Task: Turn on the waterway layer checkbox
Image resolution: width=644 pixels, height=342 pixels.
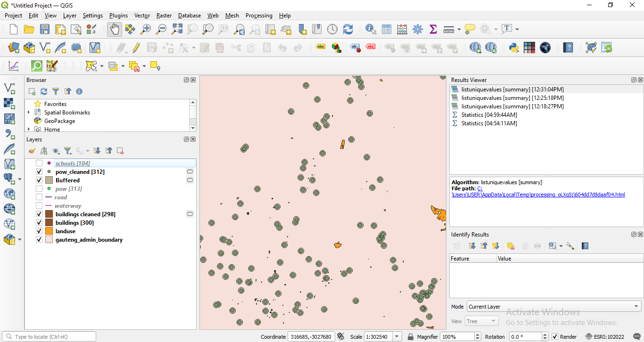Action: (x=39, y=206)
